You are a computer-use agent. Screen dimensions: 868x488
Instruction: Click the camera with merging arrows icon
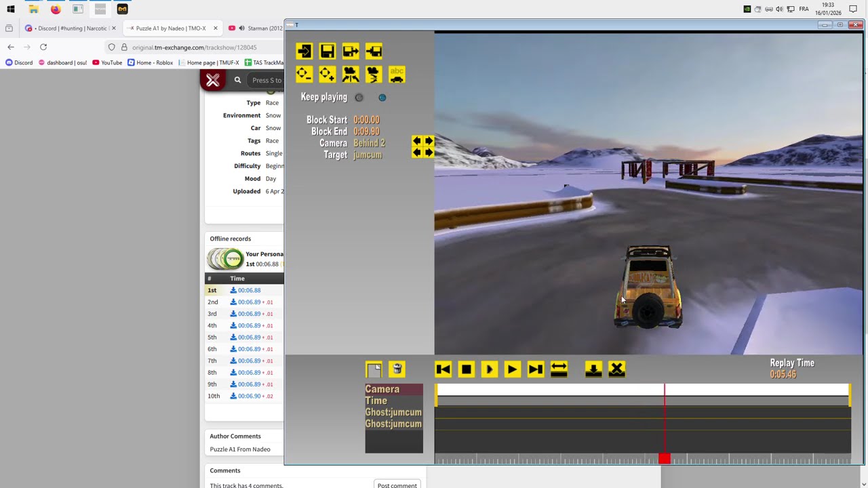point(351,74)
